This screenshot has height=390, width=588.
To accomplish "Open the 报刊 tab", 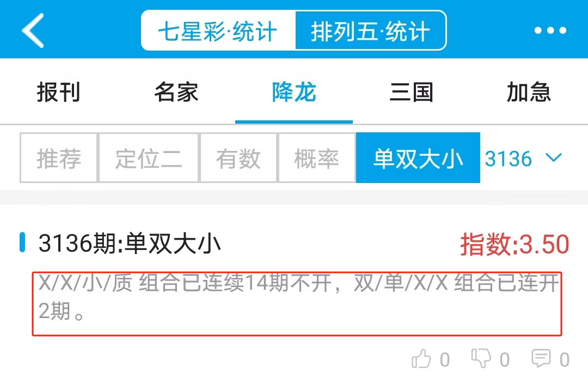I will coord(58,92).
